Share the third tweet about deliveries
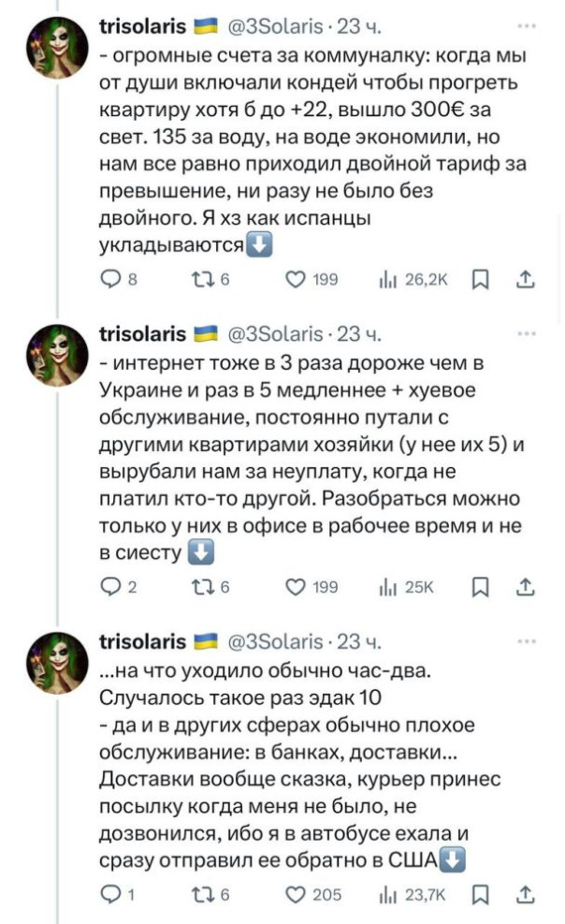 (x=525, y=894)
